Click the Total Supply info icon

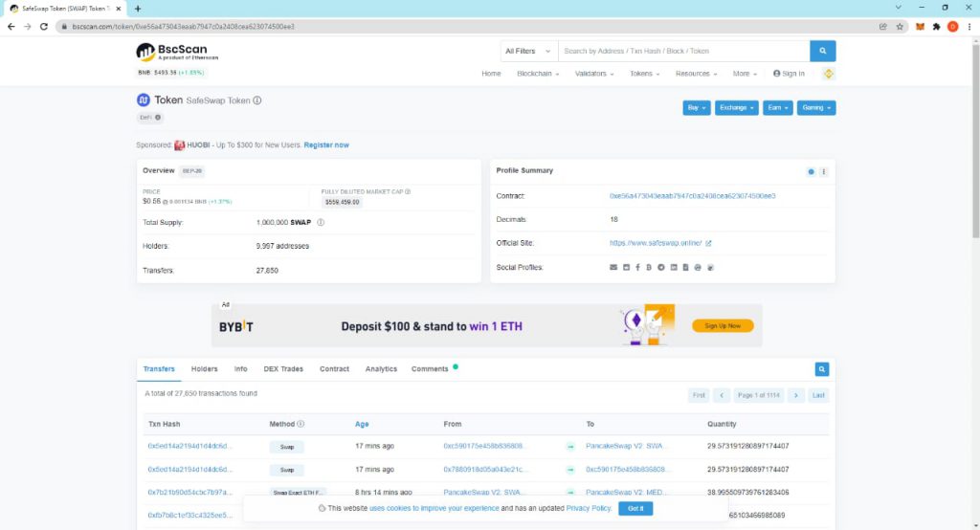321,223
